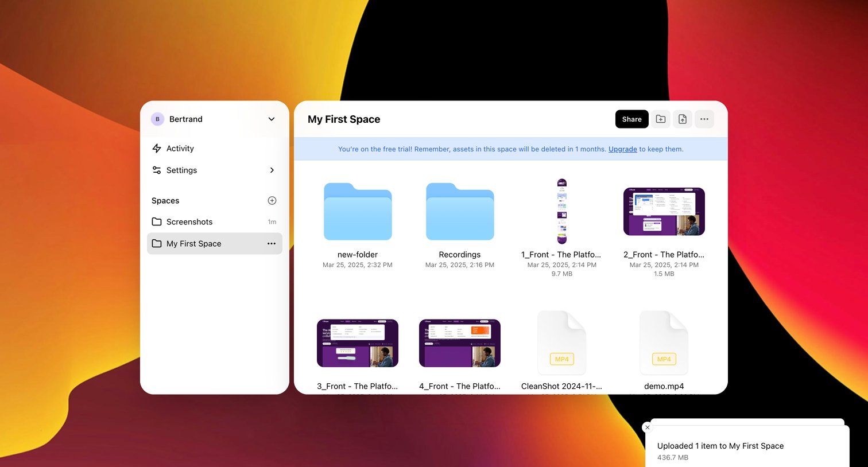The width and height of the screenshot is (868, 467).
Task: Select the 4_Front screenshot thumbnail
Action: (x=460, y=343)
